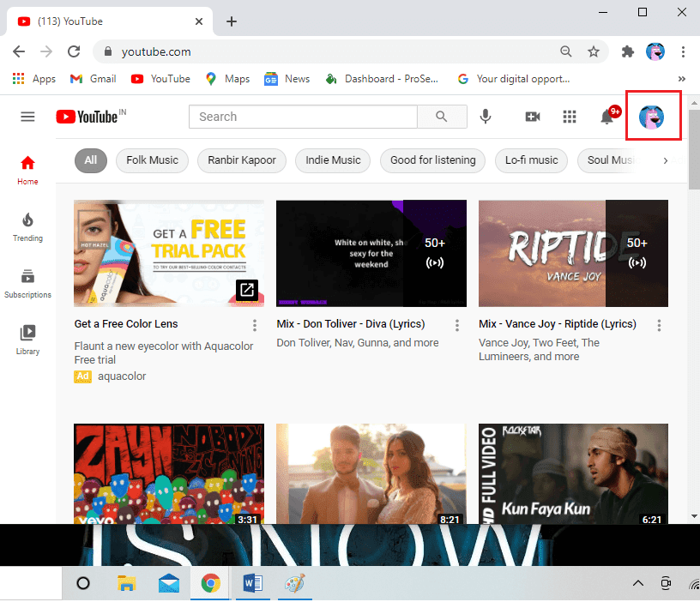The width and height of the screenshot is (700, 602).
Task: Select the Good for listening chip
Action: pyautogui.click(x=432, y=160)
